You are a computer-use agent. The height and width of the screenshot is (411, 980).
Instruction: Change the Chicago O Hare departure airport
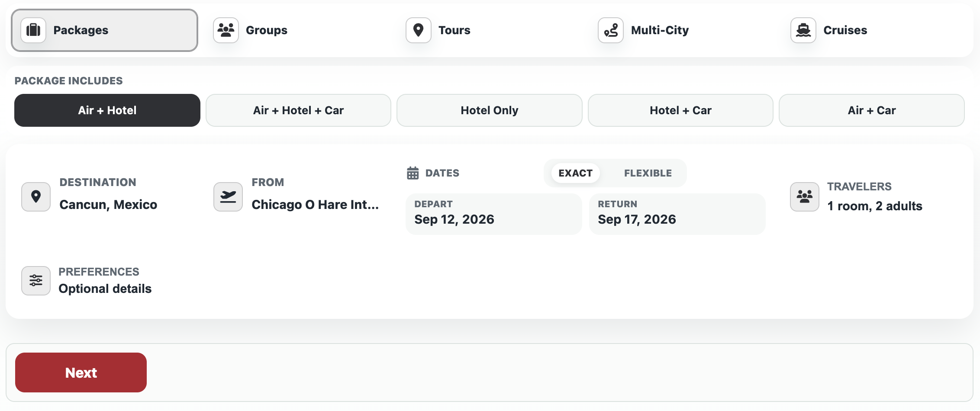315,205
